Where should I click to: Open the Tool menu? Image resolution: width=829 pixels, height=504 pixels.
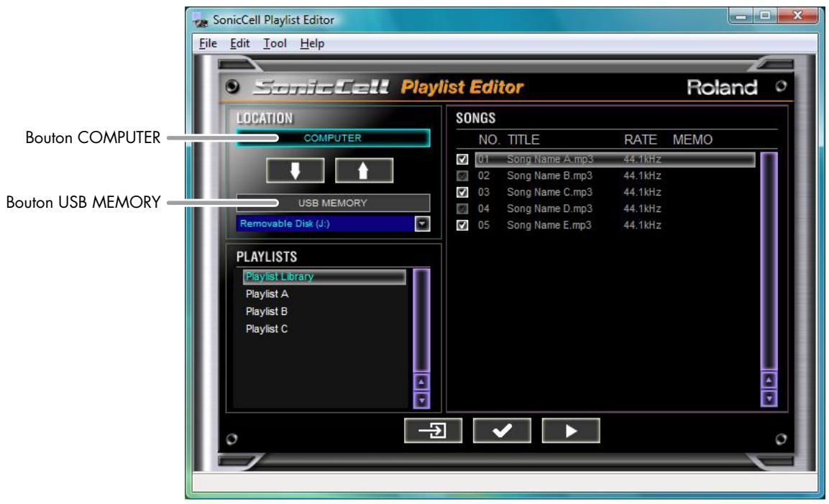[x=275, y=43]
